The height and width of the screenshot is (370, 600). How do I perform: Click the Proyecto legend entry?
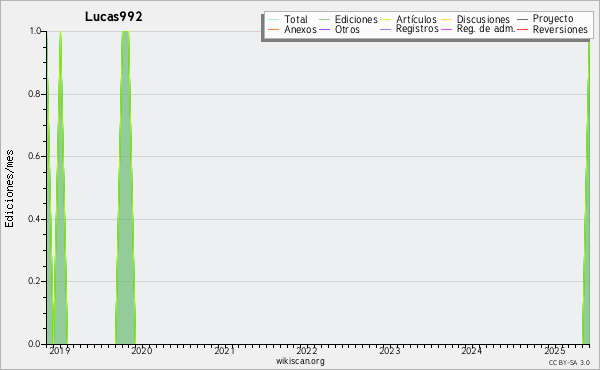(545, 19)
